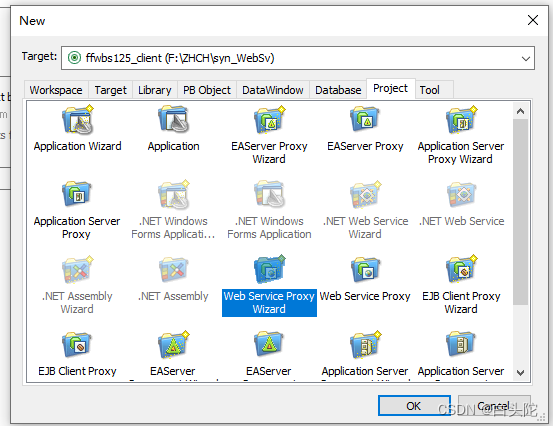This screenshot has width=553, height=426.
Task: Click the scroll up arrow
Action: pos(520,111)
